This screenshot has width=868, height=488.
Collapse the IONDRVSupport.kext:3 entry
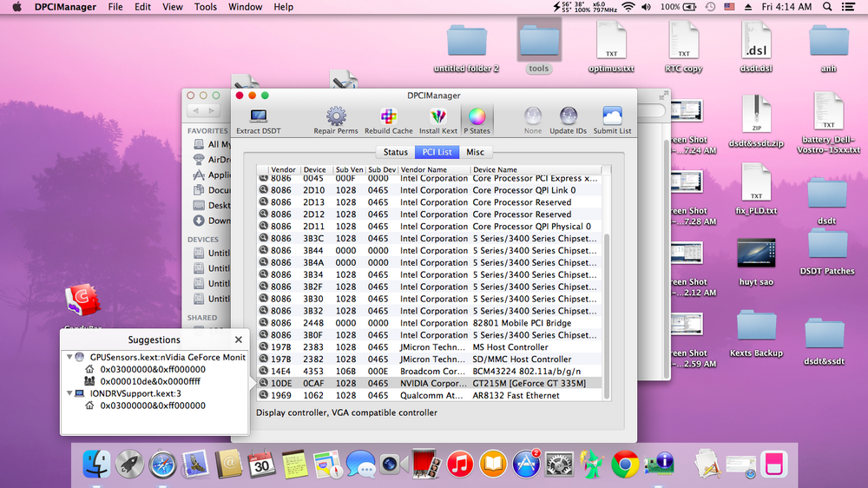click(x=69, y=393)
